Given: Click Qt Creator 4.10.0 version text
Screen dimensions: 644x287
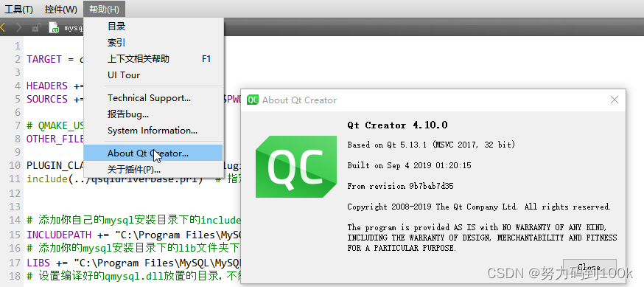Looking at the screenshot, I should (398, 125).
